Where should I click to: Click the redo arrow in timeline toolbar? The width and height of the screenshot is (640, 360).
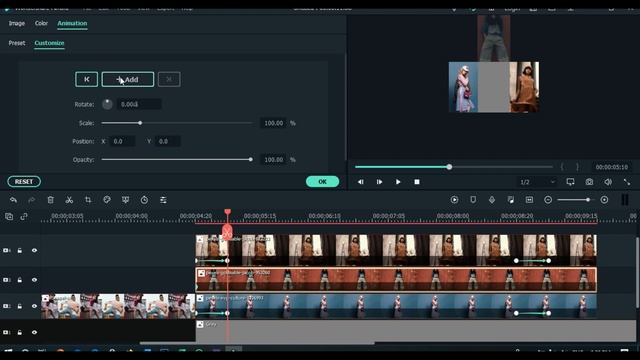pos(31,200)
